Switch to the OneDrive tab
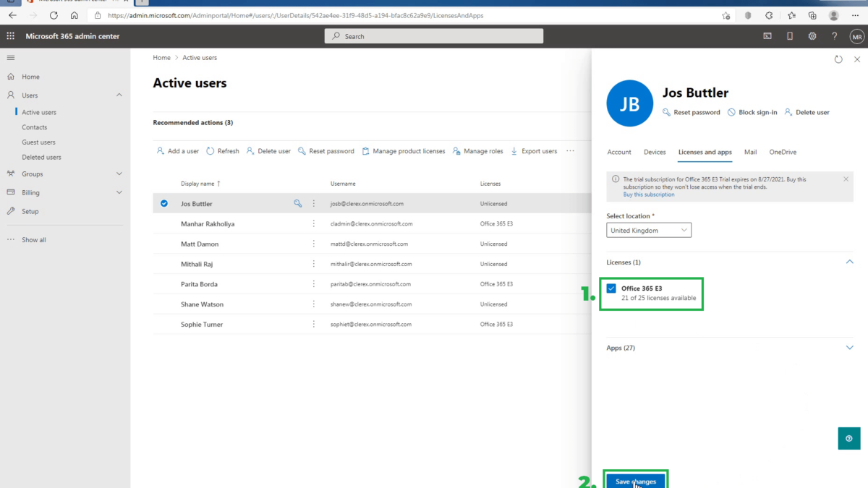Viewport: 868px width, 488px height. [x=783, y=153]
